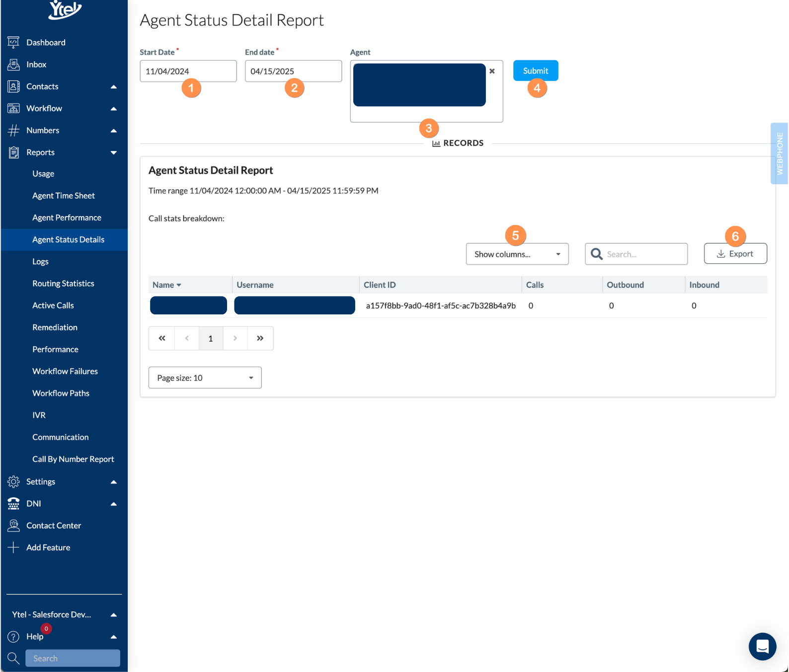Expand the Help menu arrow

[114, 637]
